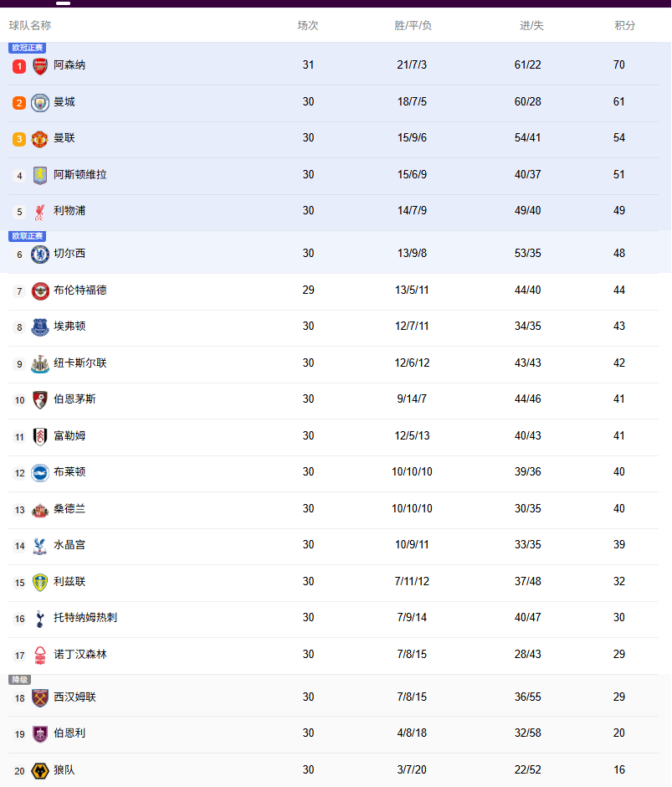Viewport: 672px width, 787px height.
Task: Click the Chelsea crest icon
Action: click(x=40, y=254)
